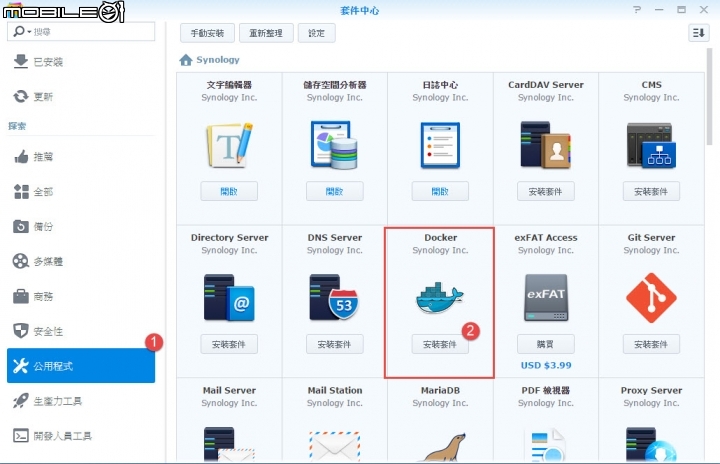
Task: Select the Utilities (公用程式) category
Action: 81,366
